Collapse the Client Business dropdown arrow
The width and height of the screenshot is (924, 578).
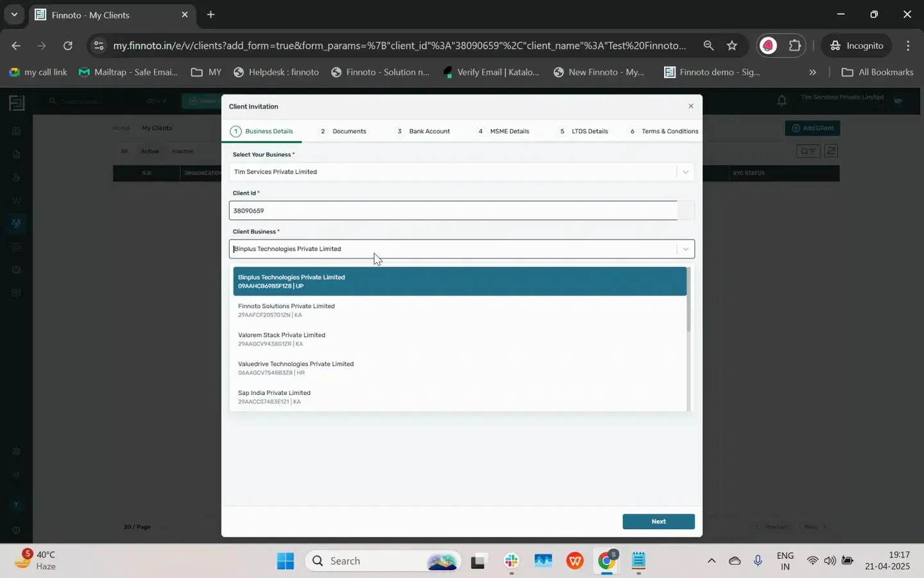685,249
